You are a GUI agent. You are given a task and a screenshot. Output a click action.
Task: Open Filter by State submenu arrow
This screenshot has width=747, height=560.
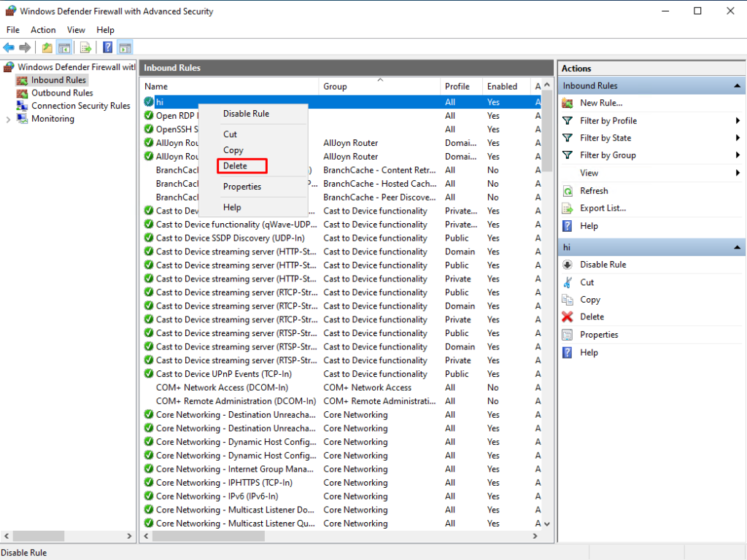(738, 138)
